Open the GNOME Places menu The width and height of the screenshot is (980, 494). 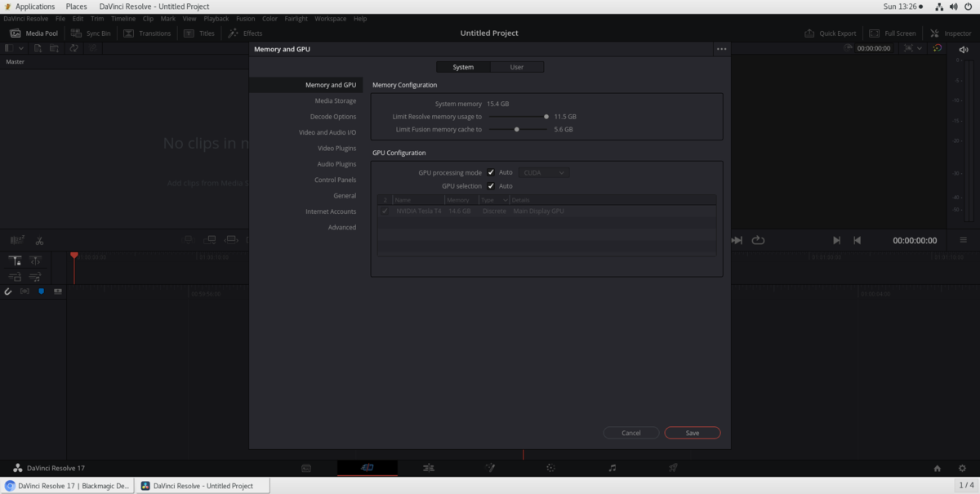(76, 7)
